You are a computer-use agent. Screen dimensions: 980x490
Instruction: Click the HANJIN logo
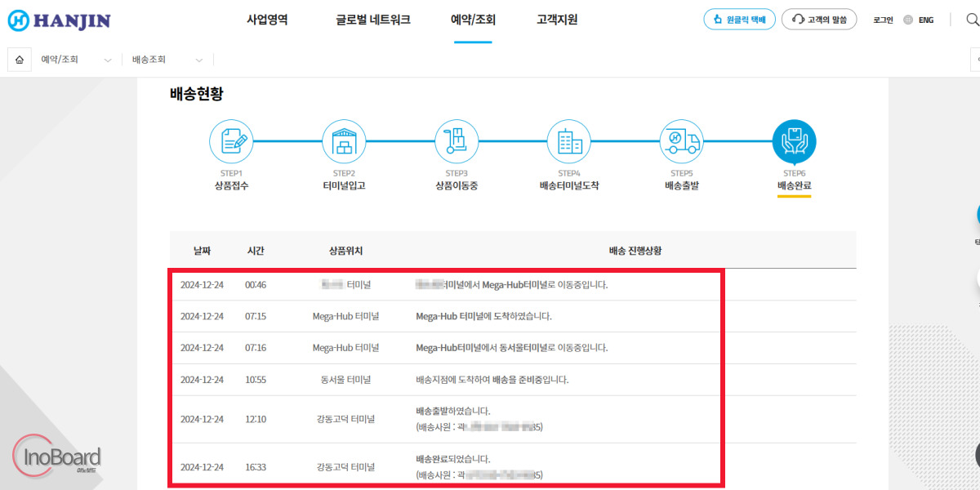point(59,20)
